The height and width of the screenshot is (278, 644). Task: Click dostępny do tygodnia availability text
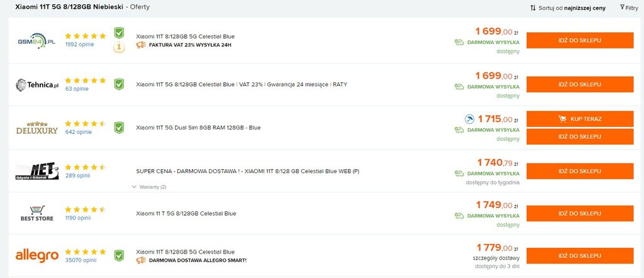click(x=492, y=182)
